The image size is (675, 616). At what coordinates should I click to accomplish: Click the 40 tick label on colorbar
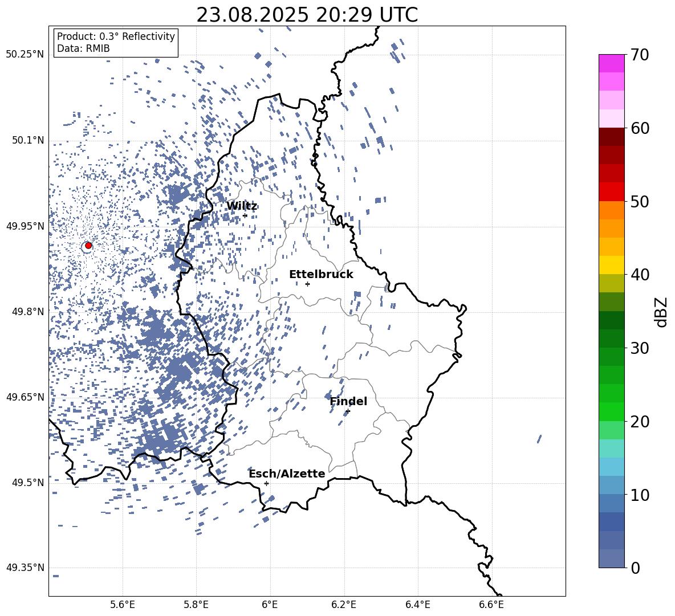640,275
